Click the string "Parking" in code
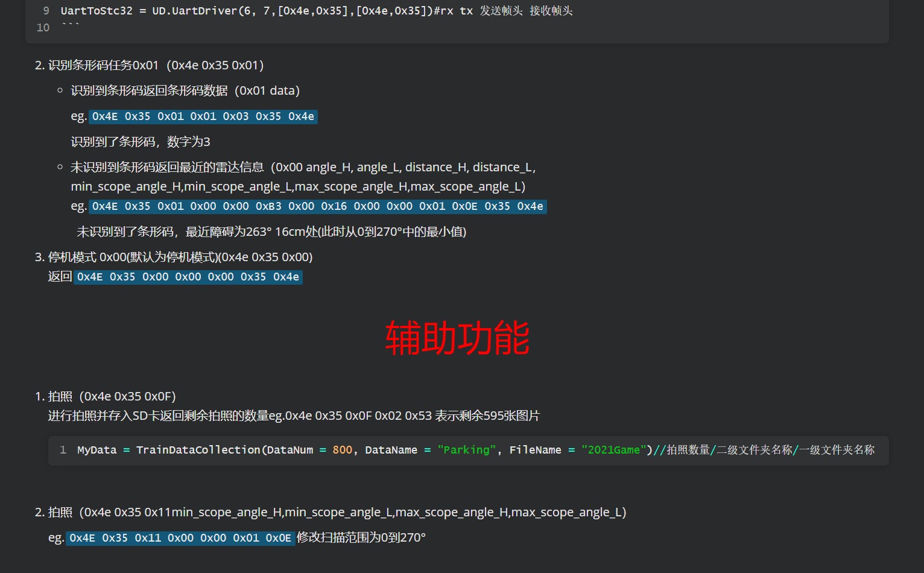 [x=467, y=450]
